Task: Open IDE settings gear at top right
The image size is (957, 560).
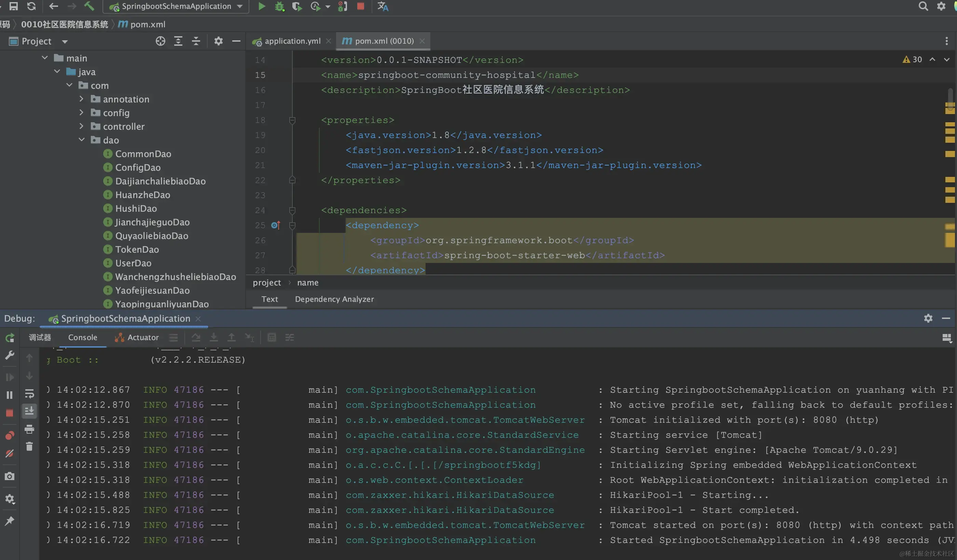Action: (x=941, y=6)
